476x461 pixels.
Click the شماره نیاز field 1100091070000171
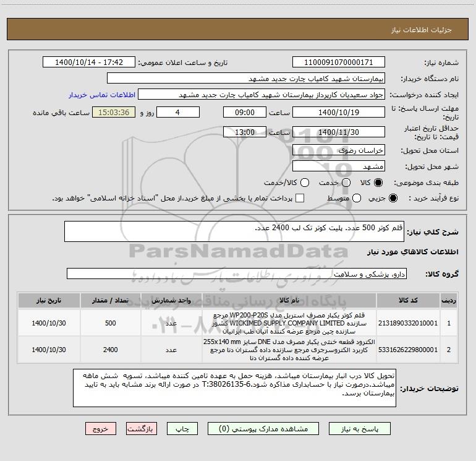click(339, 62)
